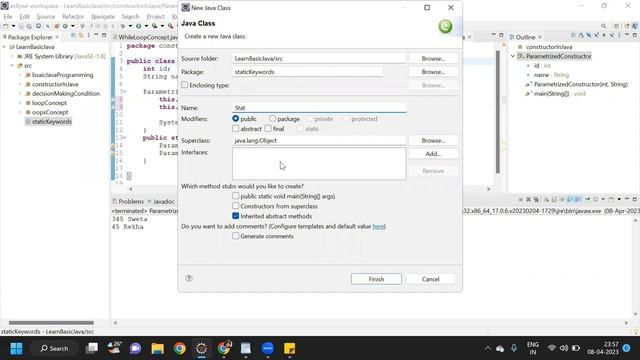
Task: Check Constructors from superclass option
Action: pos(236,206)
